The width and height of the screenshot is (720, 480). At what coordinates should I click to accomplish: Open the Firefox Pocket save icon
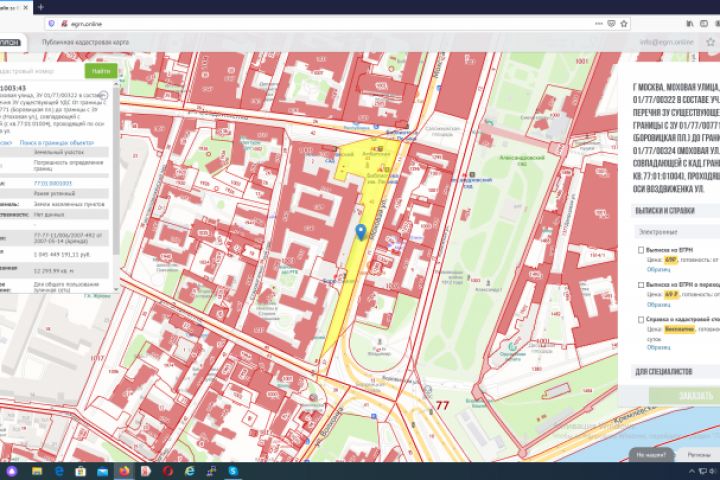pos(611,23)
